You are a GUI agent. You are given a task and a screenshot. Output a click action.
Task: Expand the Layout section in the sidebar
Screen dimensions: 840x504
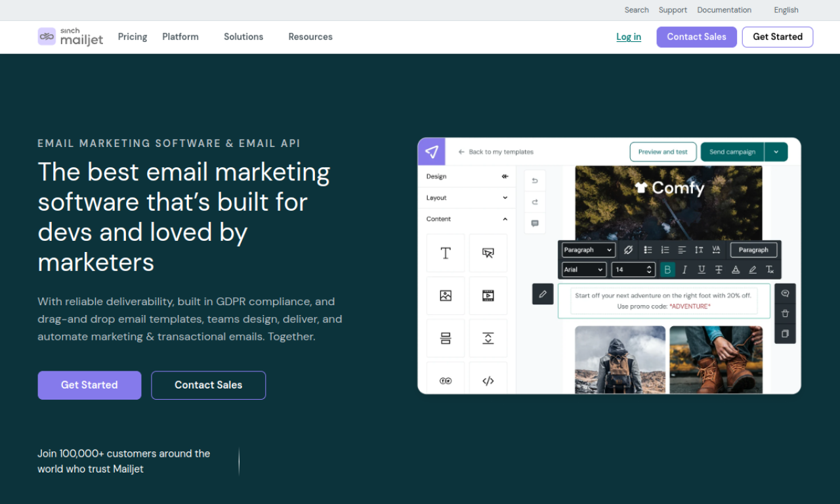click(466, 198)
